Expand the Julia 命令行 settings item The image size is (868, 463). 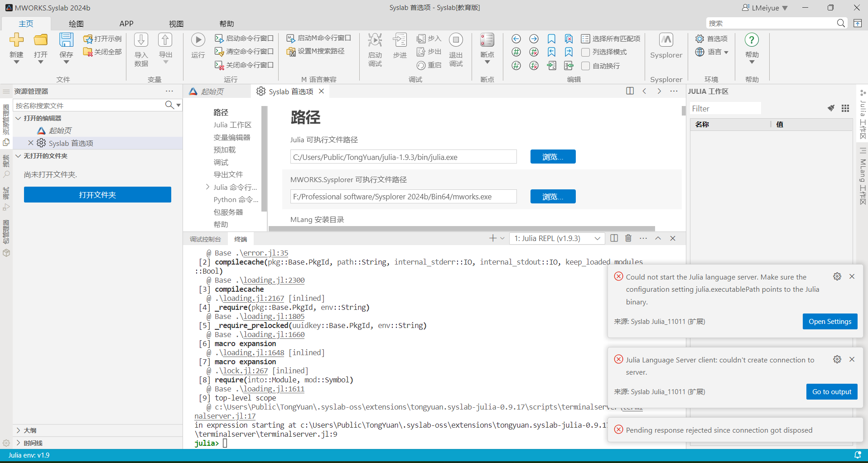[207, 187]
